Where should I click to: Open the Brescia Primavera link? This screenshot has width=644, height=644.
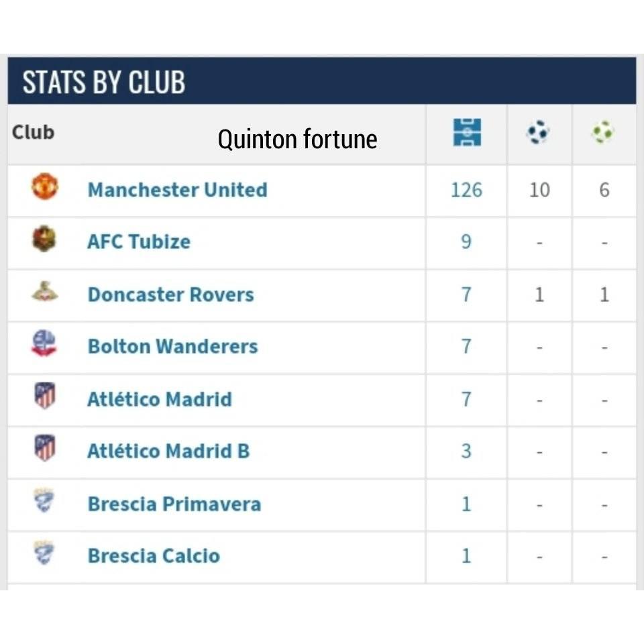tap(174, 504)
